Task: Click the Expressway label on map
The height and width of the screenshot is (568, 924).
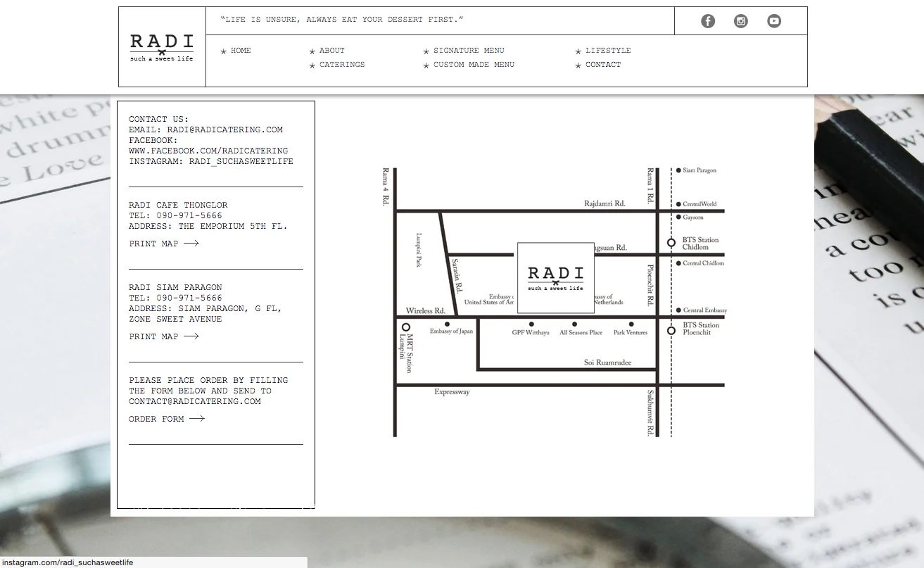Action: pyautogui.click(x=452, y=392)
